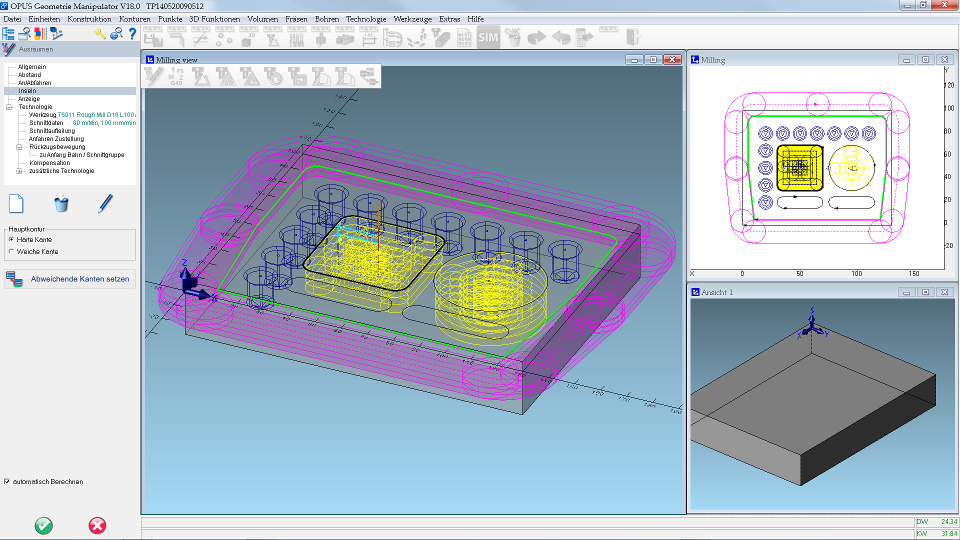
Task: Open help with the blue question mark icon
Action: [x=132, y=34]
